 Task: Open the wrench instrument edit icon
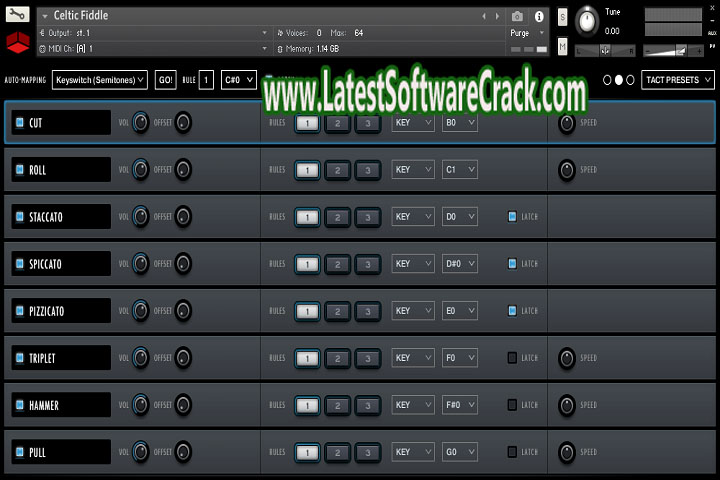pos(17,14)
